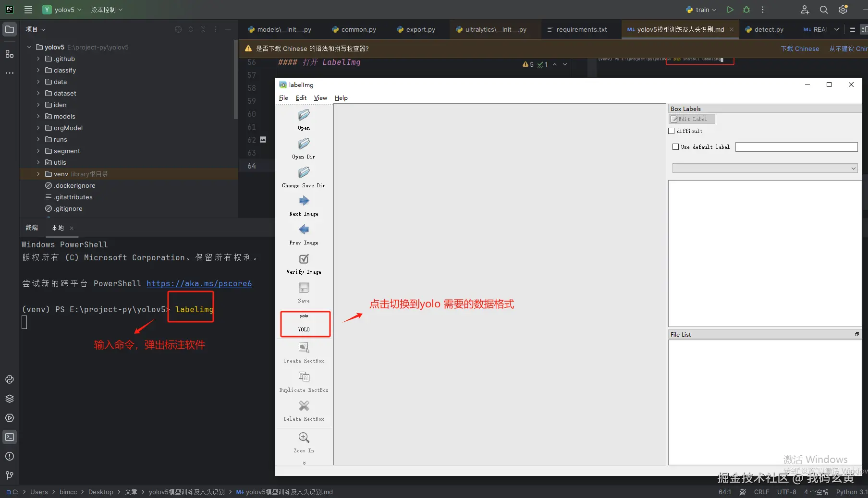This screenshot has width=868, height=498.
Task: Click the CRLF line separator in status bar
Action: [x=761, y=492]
